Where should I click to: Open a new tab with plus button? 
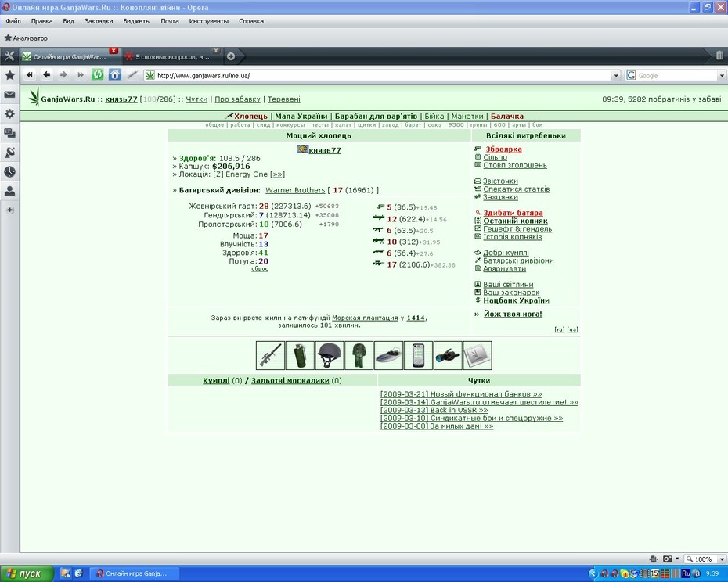point(231,56)
